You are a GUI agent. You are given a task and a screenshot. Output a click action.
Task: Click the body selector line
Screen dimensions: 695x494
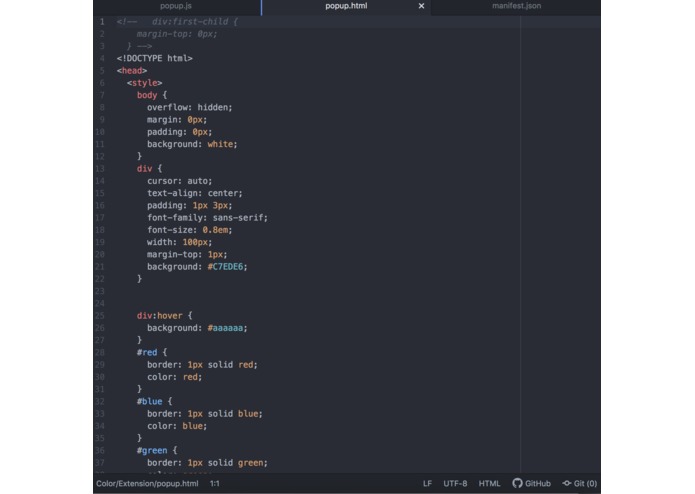(x=152, y=95)
